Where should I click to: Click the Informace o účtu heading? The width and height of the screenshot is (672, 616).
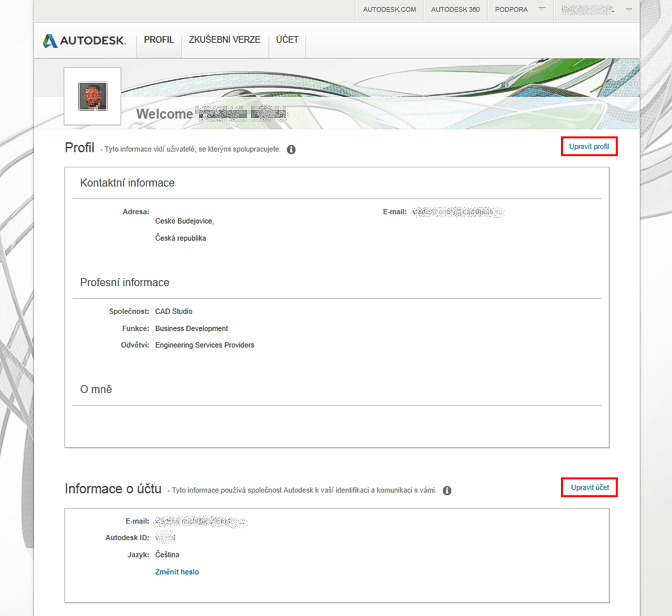tap(113, 489)
